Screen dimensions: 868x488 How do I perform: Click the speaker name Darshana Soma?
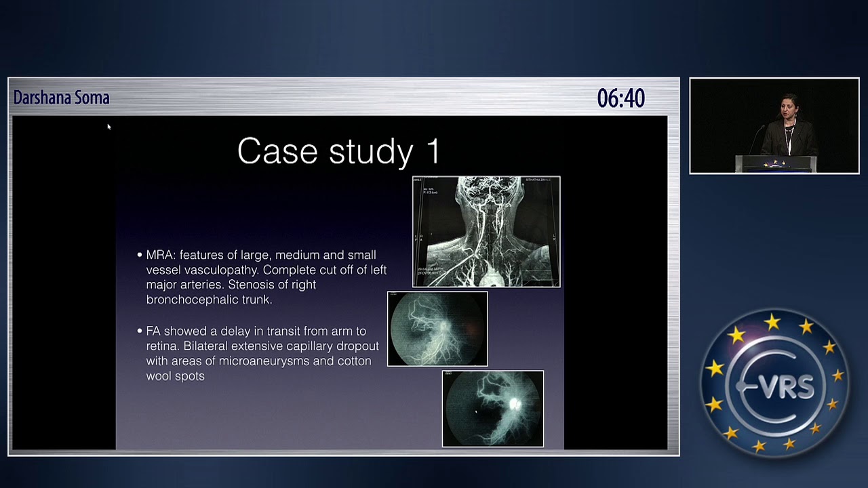pyautogui.click(x=61, y=98)
